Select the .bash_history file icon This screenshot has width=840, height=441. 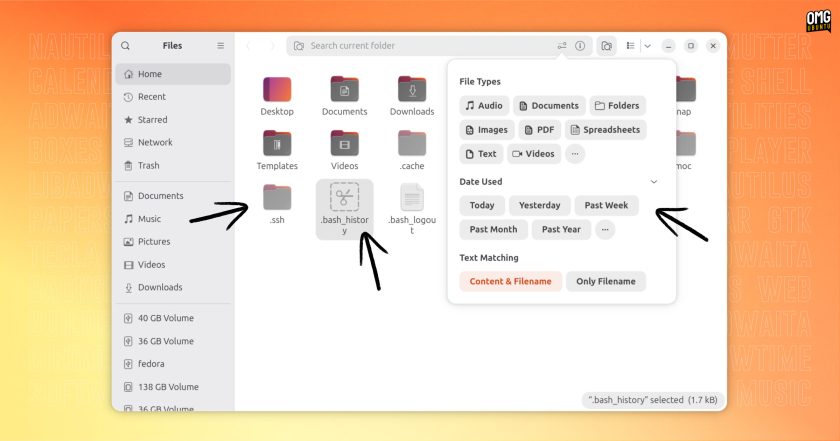[x=344, y=197]
